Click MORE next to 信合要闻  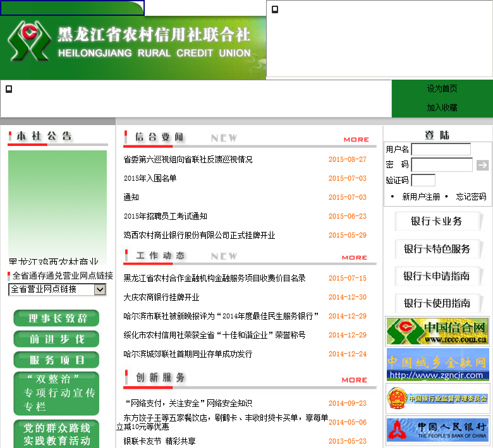pos(356,140)
